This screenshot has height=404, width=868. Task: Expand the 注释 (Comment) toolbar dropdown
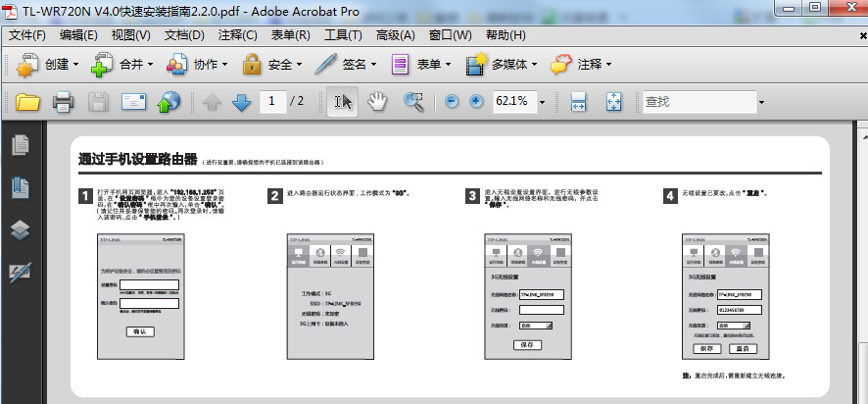tap(608, 65)
